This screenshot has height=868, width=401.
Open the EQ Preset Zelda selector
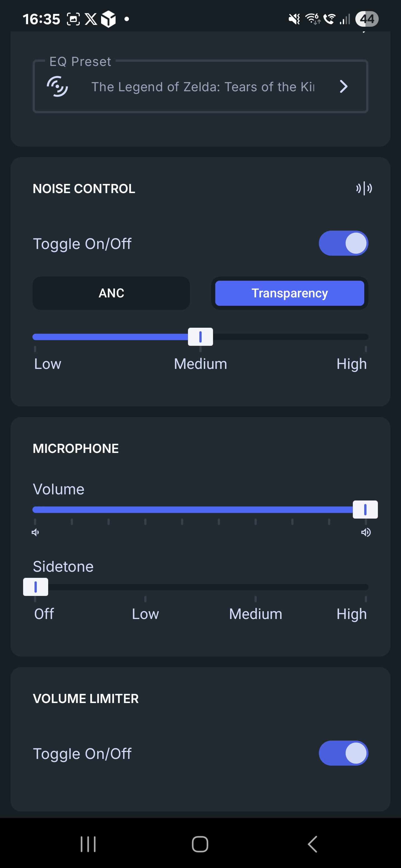pyautogui.click(x=200, y=87)
